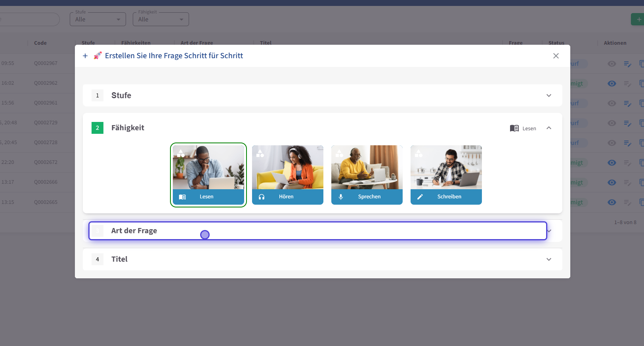Toggle the eye icon for Q0002962
Viewport: 644px width, 346px height.
pos(612,84)
